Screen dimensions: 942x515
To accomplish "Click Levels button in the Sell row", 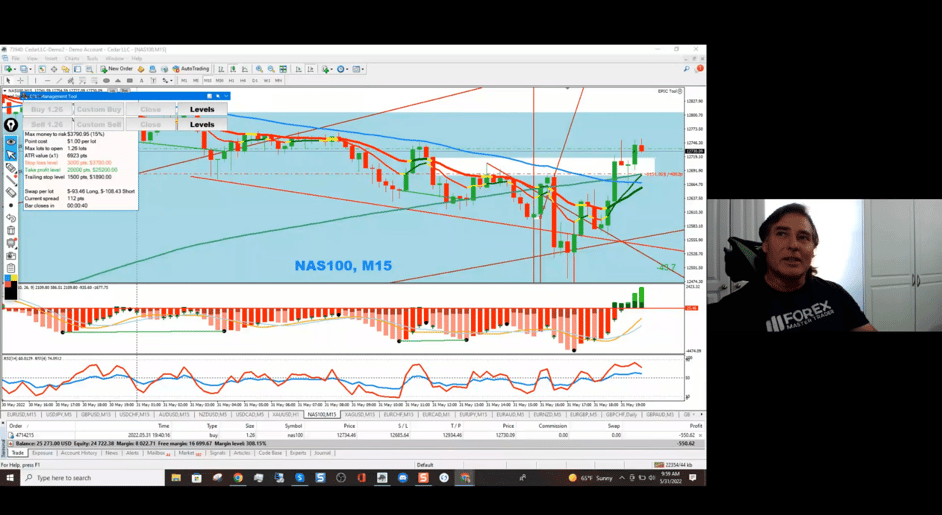I will coord(202,124).
